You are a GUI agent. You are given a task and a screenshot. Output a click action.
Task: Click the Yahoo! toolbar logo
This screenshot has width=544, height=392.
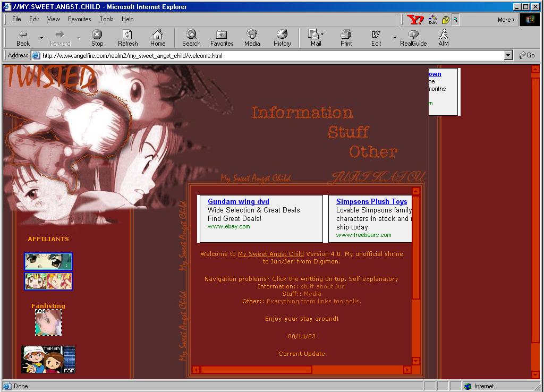click(414, 20)
